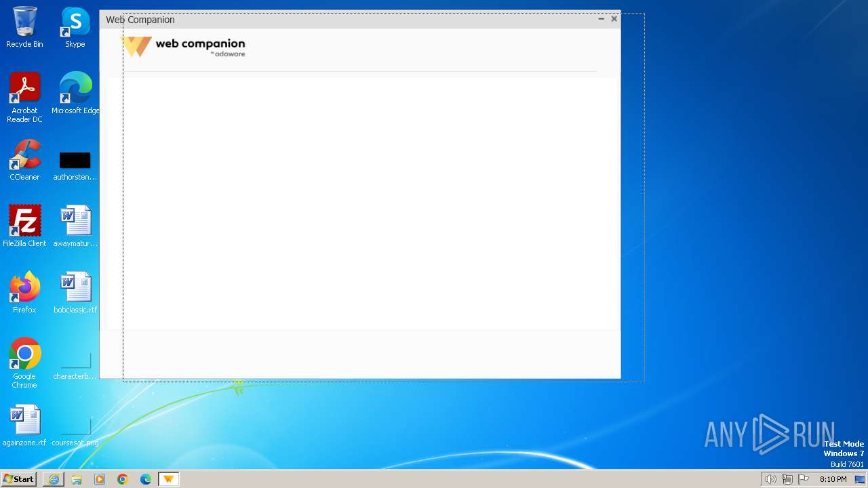The height and width of the screenshot is (488, 868).
Task: Launch Firefox from the desktop
Action: point(24,293)
